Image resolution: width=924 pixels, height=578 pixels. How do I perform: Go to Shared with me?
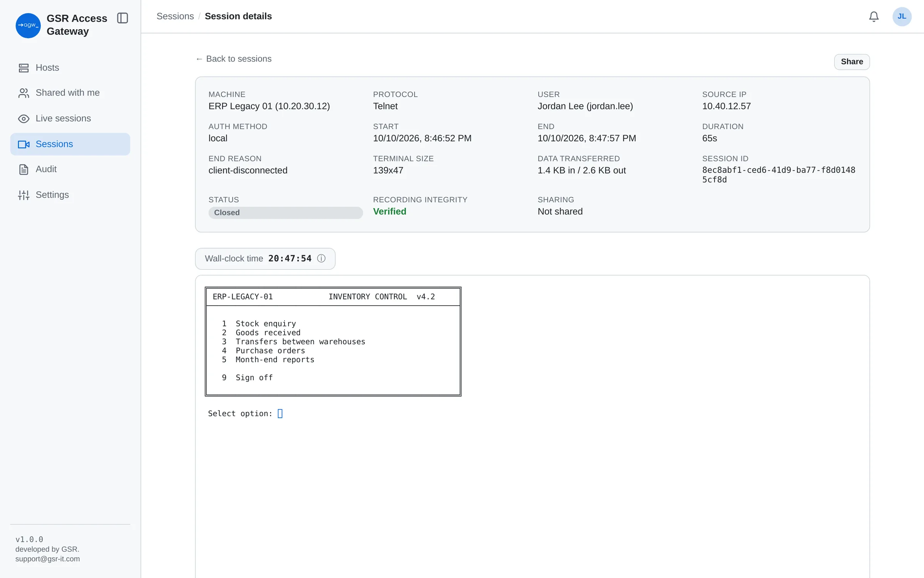70,93
